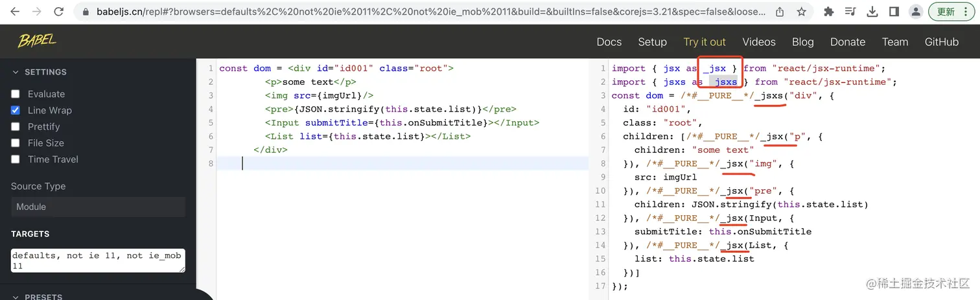Click the children: JSON.stringify output line
This screenshot has height=300, width=980.
pyautogui.click(x=751, y=204)
